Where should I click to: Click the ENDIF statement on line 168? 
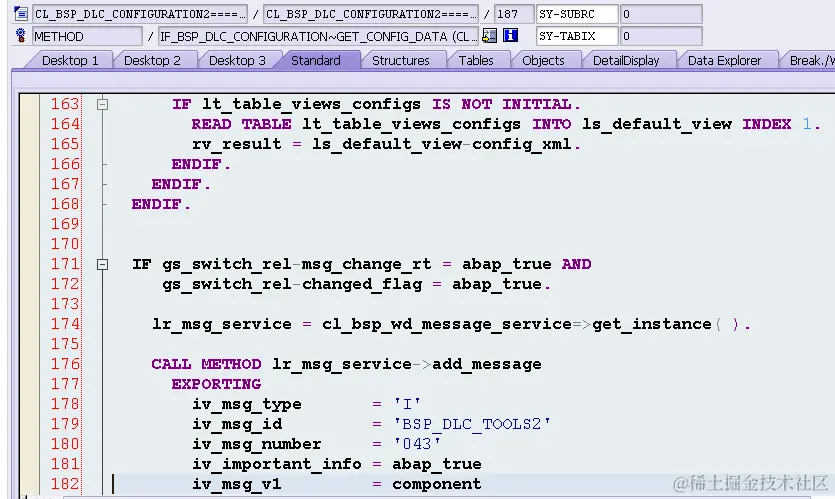[161, 204]
